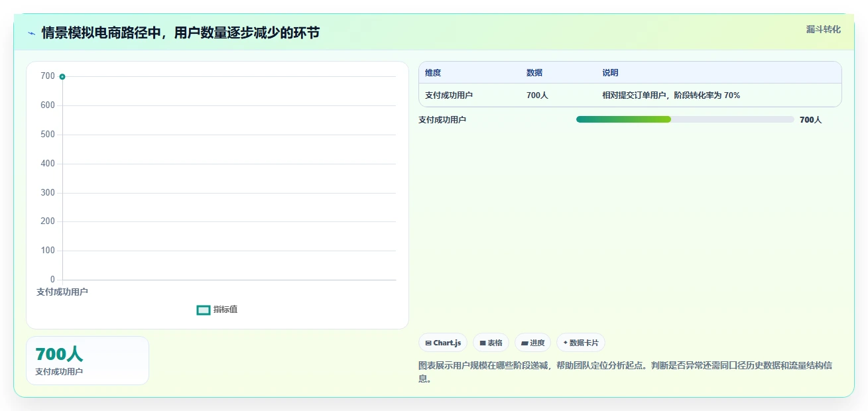Viewport: 868px width, 411px height.
Task: Click the 说明 column header
Action: (x=610, y=73)
